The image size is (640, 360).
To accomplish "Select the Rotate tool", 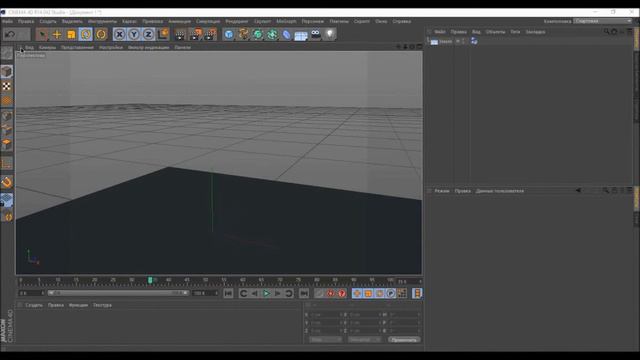I will 86,34.
